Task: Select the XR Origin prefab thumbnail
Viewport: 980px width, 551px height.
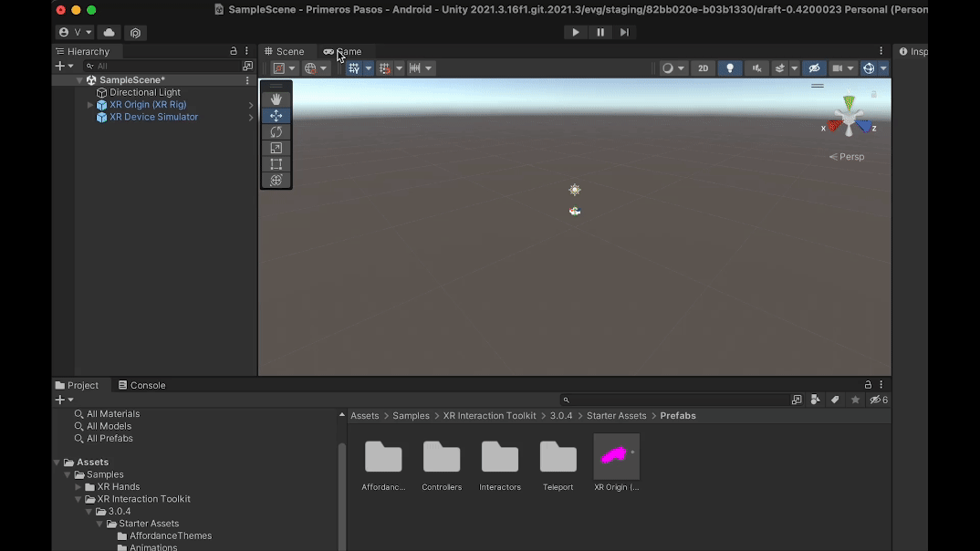Action: [x=616, y=457]
